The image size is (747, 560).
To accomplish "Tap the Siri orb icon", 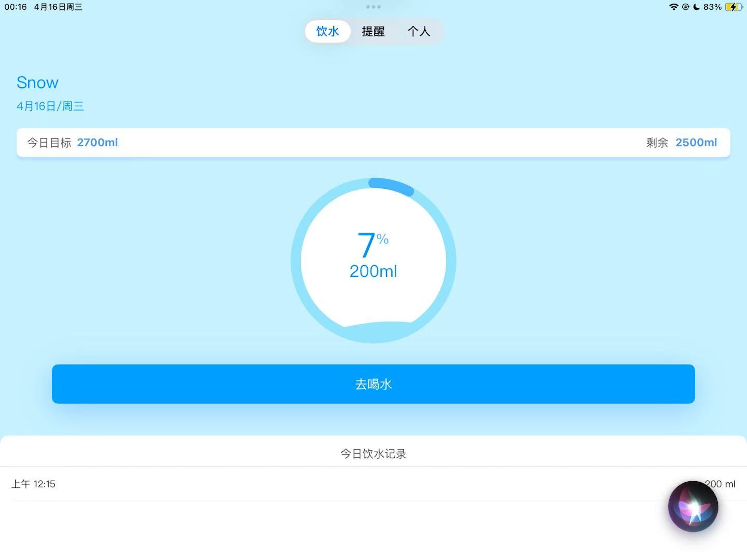I will pos(693,506).
